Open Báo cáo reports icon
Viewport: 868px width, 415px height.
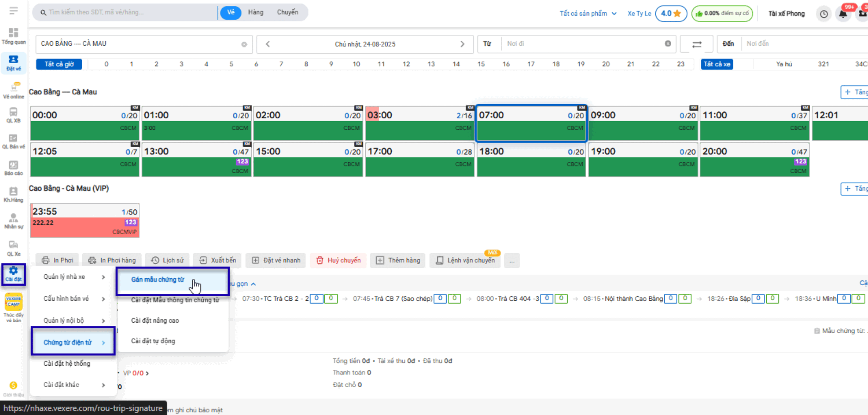[x=13, y=168]
